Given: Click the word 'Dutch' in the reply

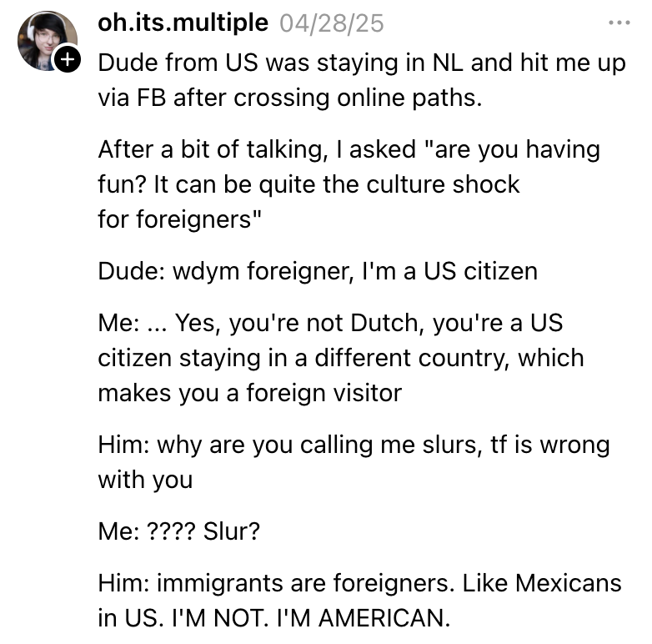Looking at the screenshot, I should (384, 323).
